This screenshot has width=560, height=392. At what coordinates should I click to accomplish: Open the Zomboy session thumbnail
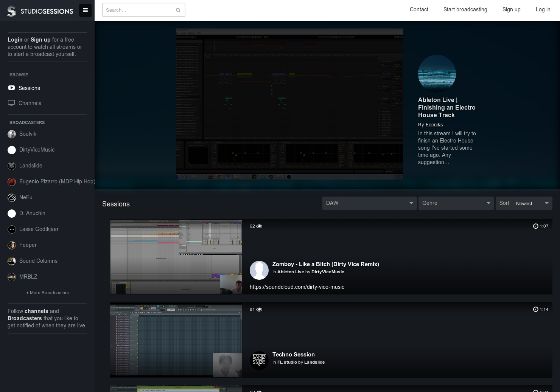176,257
